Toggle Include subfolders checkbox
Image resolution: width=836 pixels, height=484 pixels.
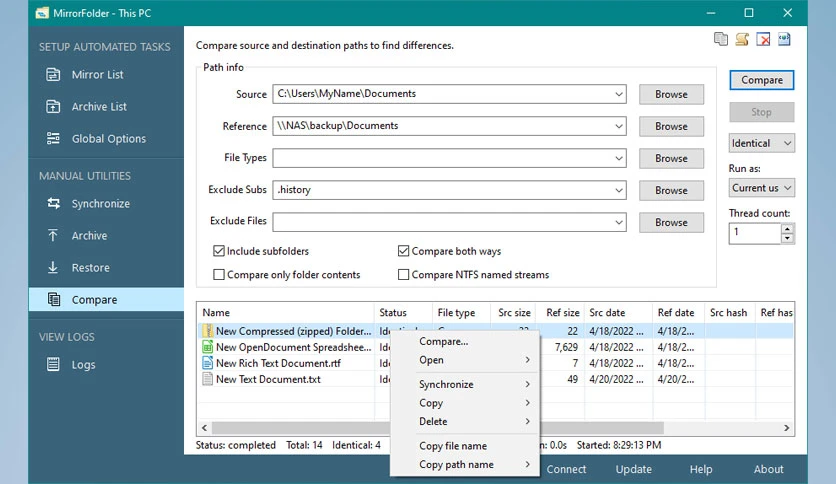219,251
